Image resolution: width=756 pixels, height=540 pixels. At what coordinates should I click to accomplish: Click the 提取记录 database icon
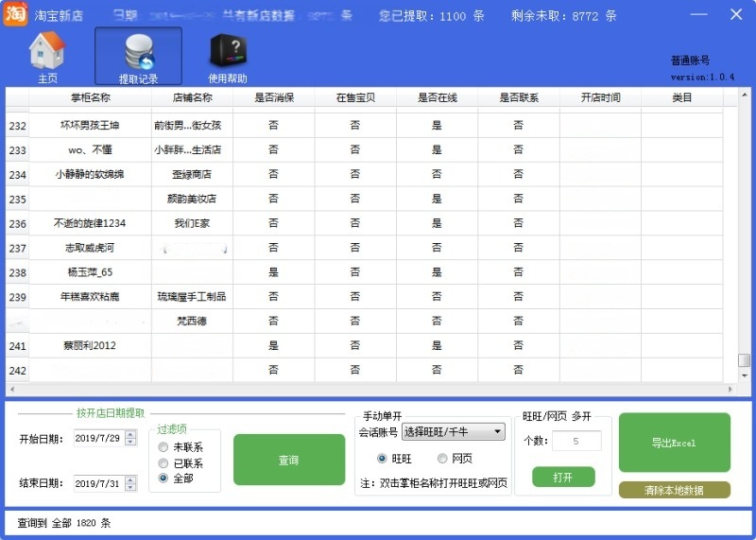coord(138,51)
